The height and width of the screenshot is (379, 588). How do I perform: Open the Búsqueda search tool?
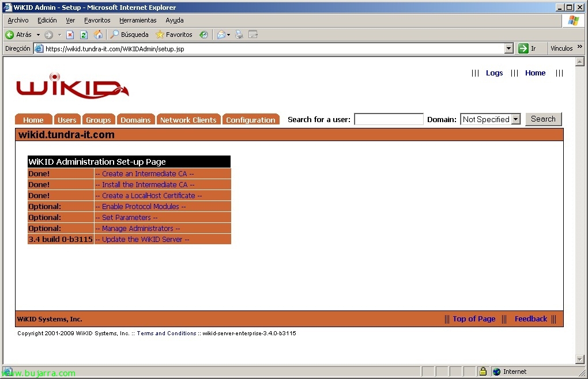tap(130, 35)
